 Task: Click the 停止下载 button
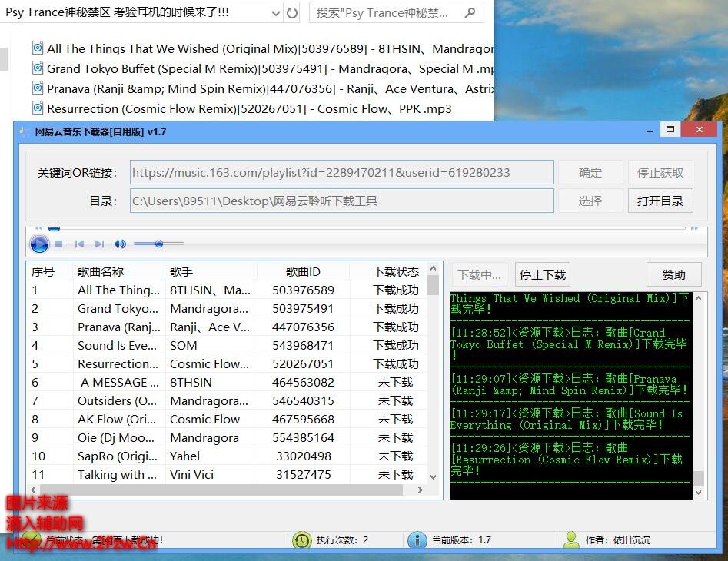542,274
